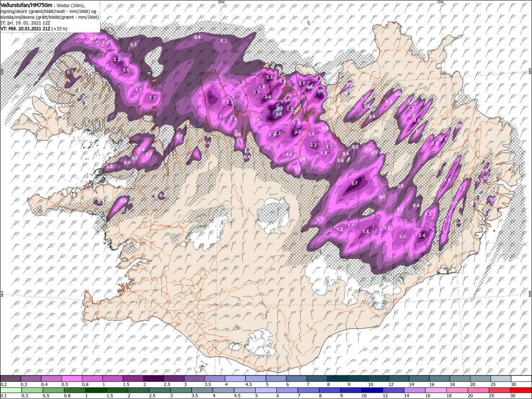
Task: Click the initial time line 'IT: þri. 19. 01. 2021 12Z'
Action: 25,22
